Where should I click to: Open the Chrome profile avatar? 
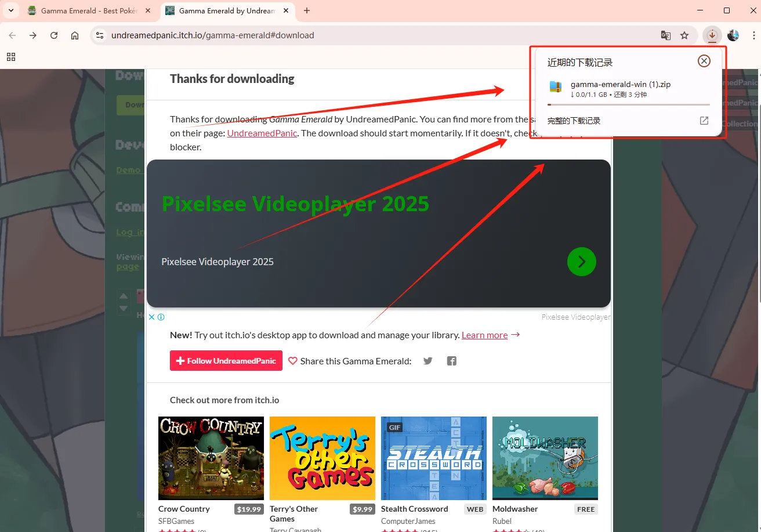733,35
